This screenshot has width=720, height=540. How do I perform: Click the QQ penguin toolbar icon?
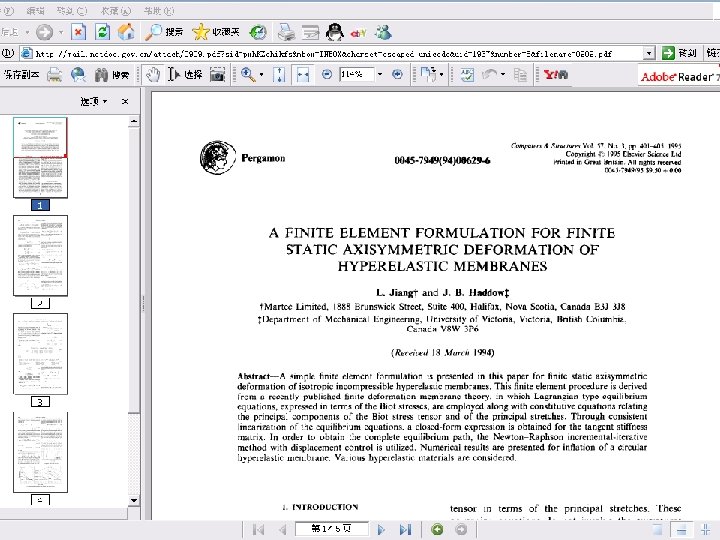click(334, 32)
